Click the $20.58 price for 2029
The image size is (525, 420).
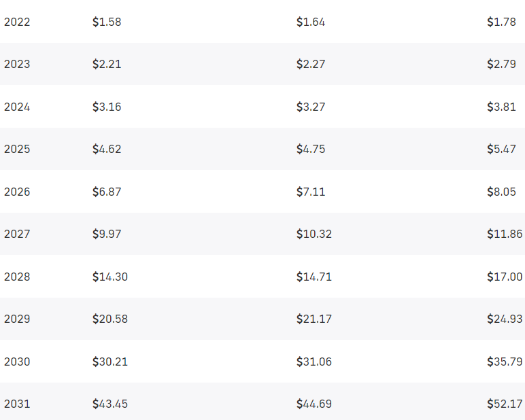click(x=110, y=319)
